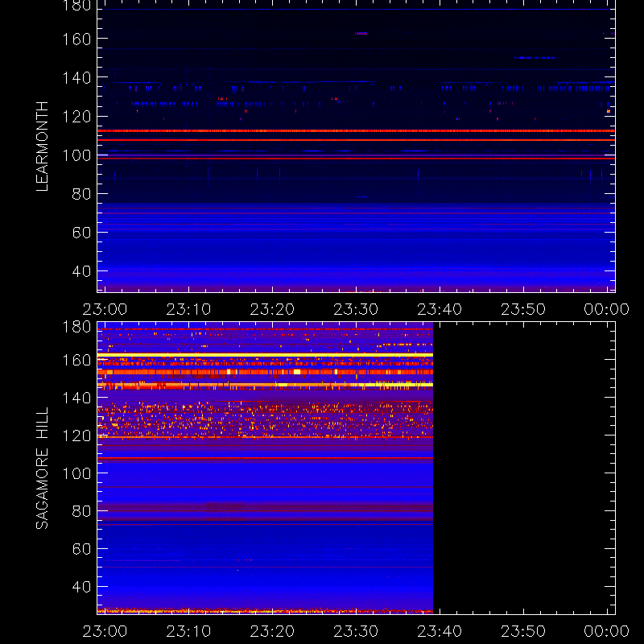Click 00:00 time label under Sagamore Hill plot
This screenshot has height=644, width=644.
[607, 631]
